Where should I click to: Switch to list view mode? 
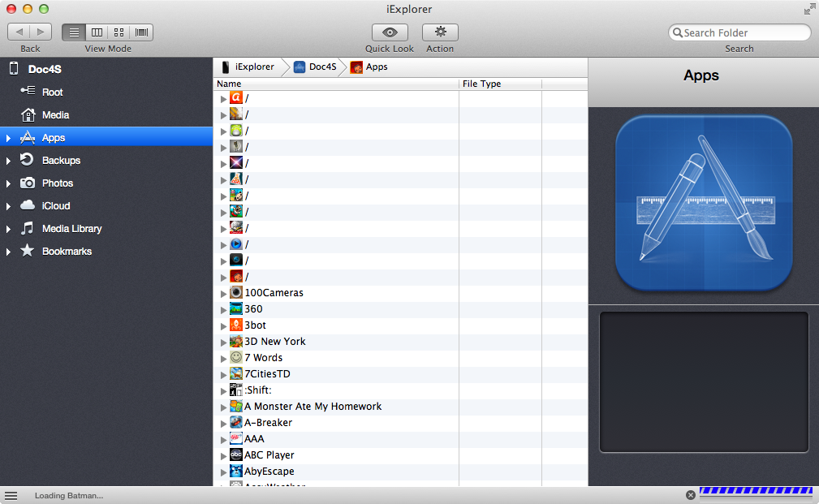pos(74,32)
